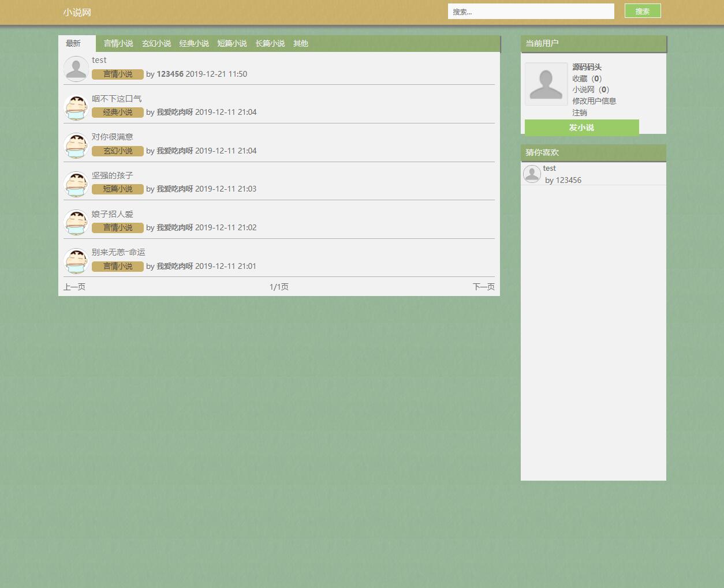Click the avatar beside 咽不下这口气
Image resolution: width=724 pixels, height=588 pixels.
(76, 107)
